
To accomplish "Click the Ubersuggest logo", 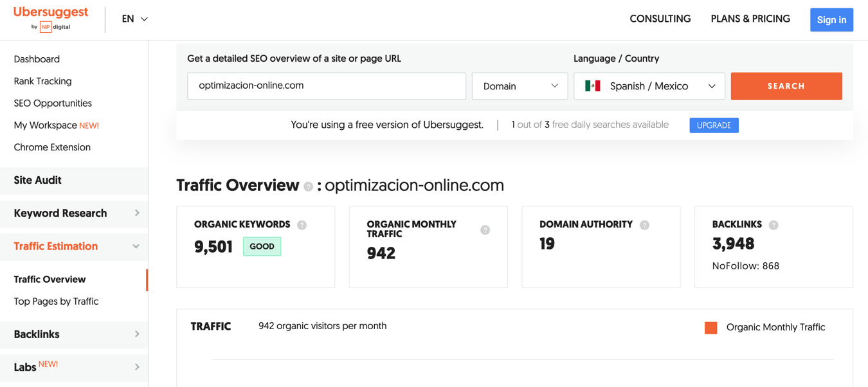I will click(51, 19).
